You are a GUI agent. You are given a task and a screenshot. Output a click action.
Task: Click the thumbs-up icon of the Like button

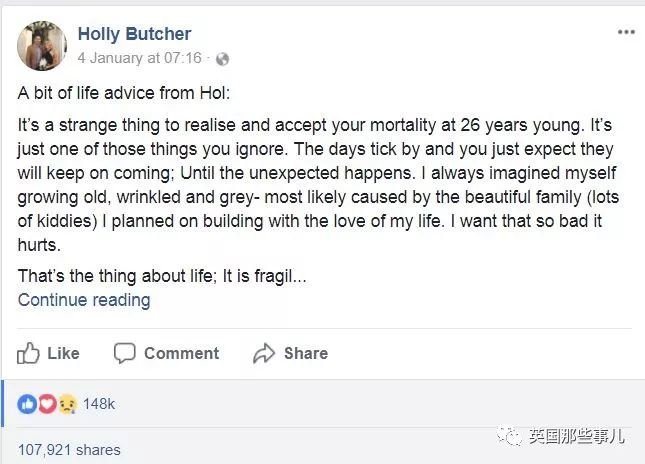[28, 353]
